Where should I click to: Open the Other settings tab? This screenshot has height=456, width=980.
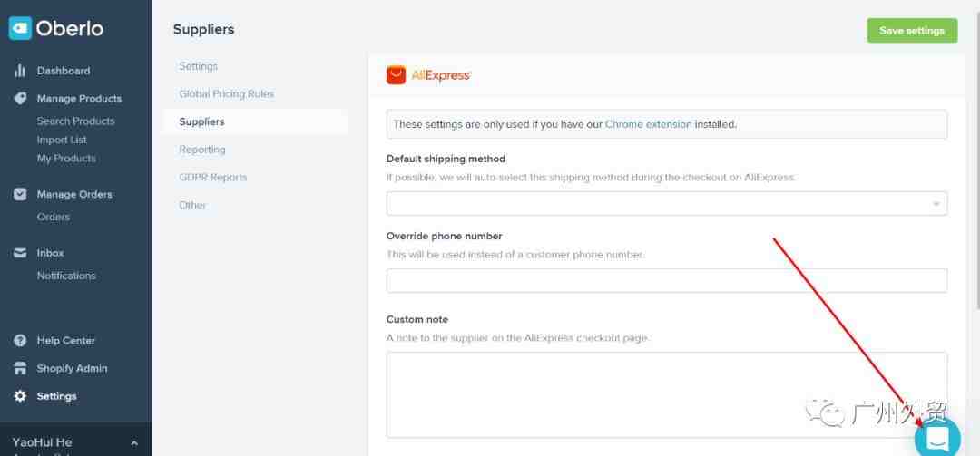tap(192, 205)
